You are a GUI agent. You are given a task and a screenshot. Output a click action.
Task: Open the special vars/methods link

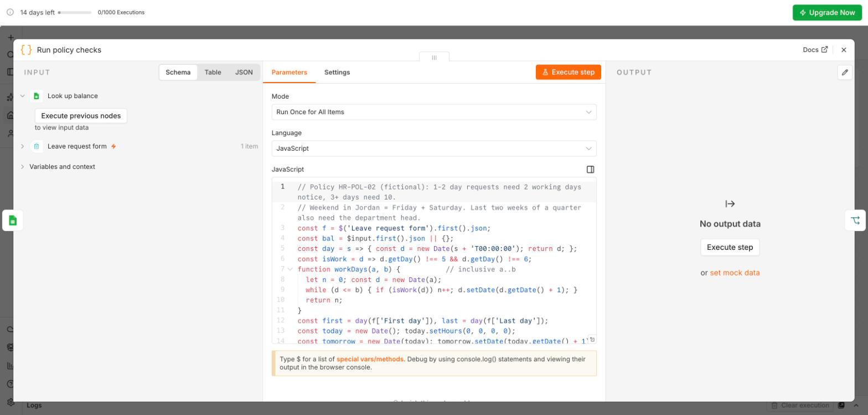(370, 359)
